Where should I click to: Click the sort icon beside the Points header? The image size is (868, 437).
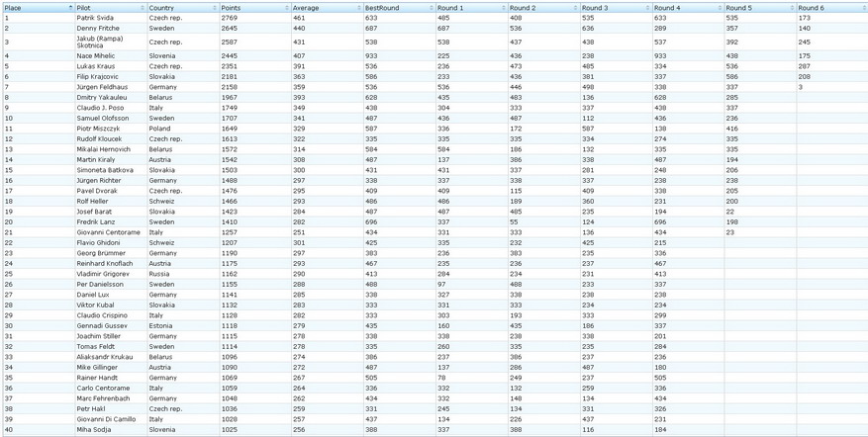[x=287, y=8]
